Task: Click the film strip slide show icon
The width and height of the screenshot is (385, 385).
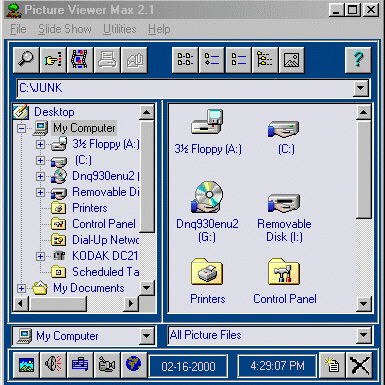Action: click(x=80, y=60)
